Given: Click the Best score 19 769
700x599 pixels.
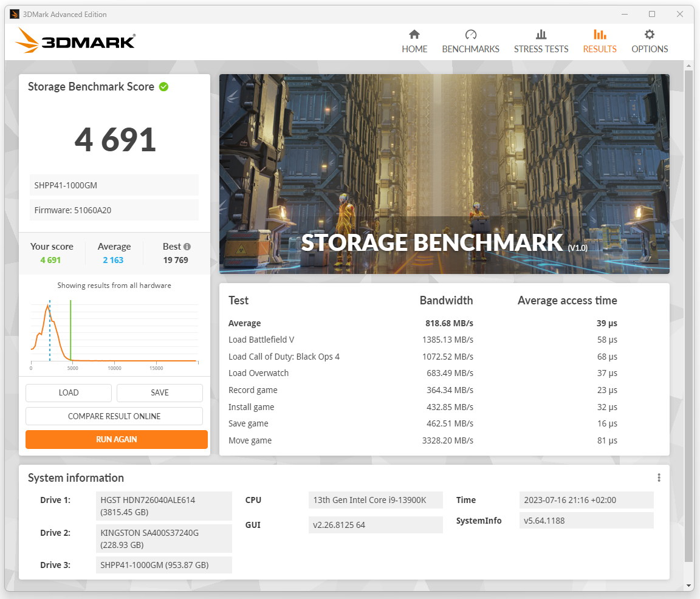Looking at the screenshot, I should click(x=176, y=260).
